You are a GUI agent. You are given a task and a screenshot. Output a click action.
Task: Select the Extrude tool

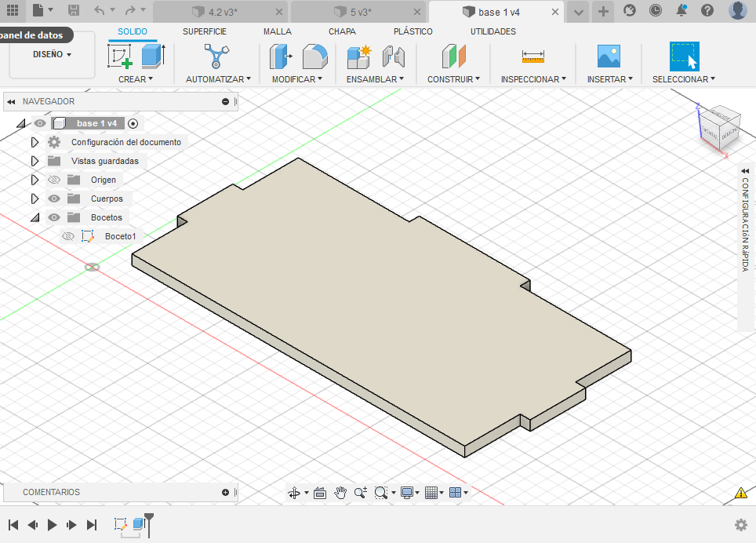154,56
